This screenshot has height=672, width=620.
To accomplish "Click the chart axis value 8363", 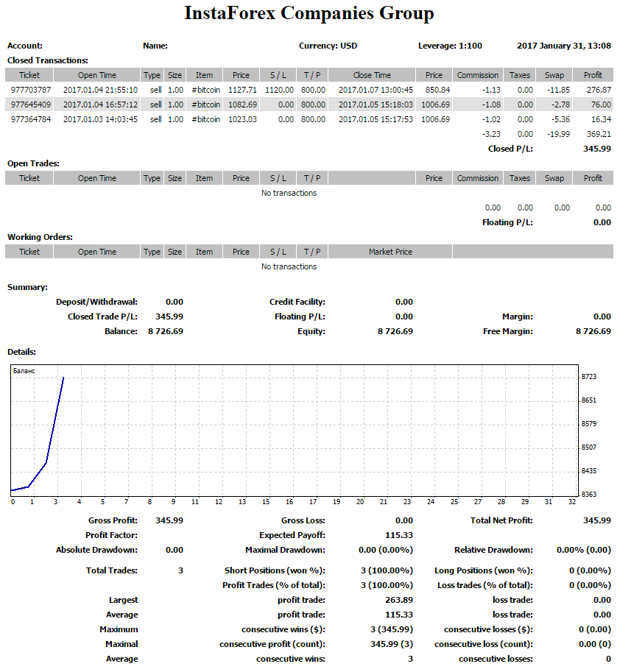I will coord(588,495).
